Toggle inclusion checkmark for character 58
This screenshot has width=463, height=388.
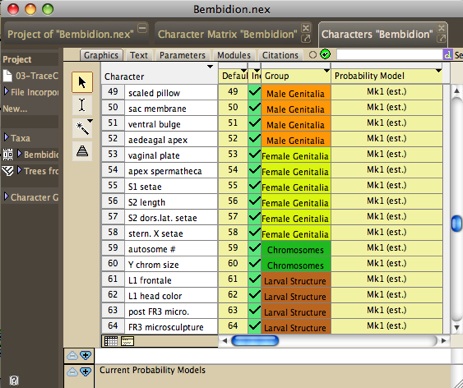[255, 232]
